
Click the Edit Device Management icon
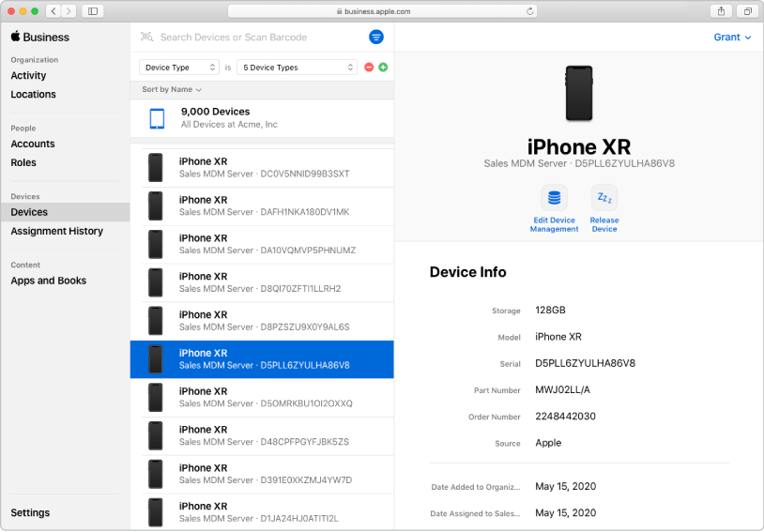[554, 198]
